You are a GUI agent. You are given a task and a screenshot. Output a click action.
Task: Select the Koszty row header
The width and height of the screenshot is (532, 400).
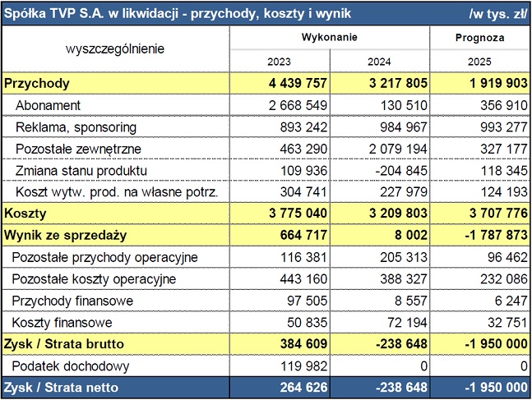[25, 214]
